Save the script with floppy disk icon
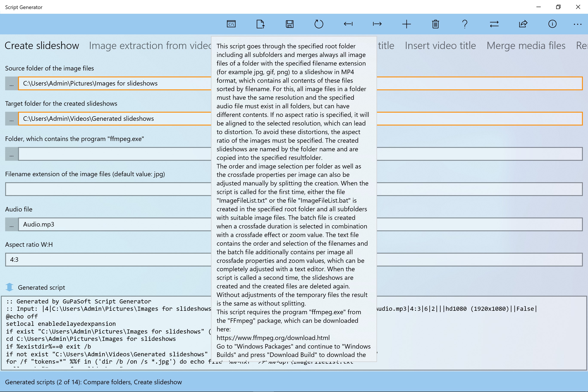This screenshot has width=588, height=392. point(289,24)
